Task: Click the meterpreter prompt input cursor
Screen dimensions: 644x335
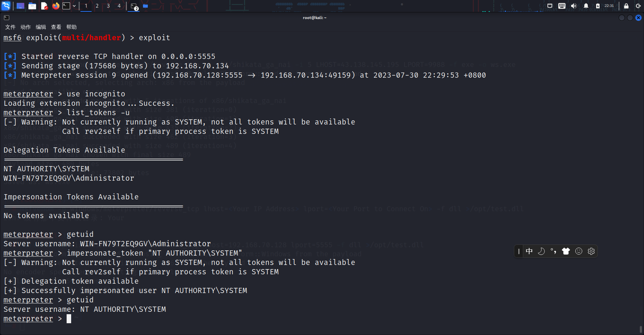Action: (69, 319)
